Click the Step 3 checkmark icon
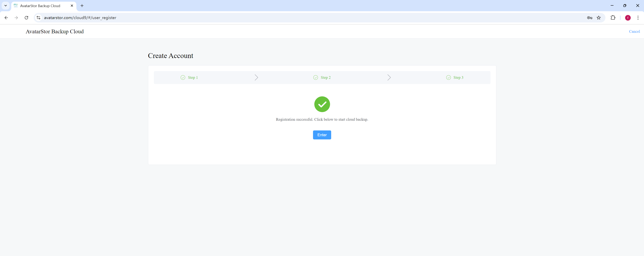Image resolution: width=644 pixels, height=256 pixels. click(x=449, y=77)
